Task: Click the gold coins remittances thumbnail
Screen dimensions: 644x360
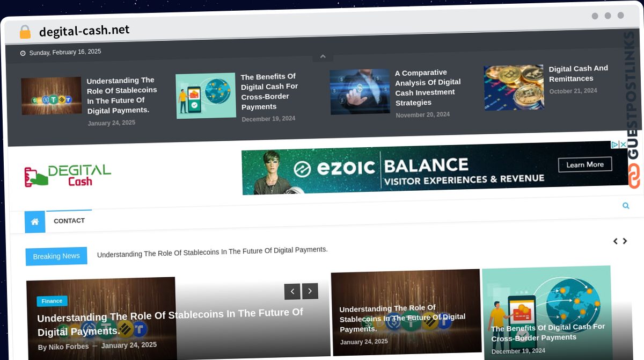Action: 514,88
